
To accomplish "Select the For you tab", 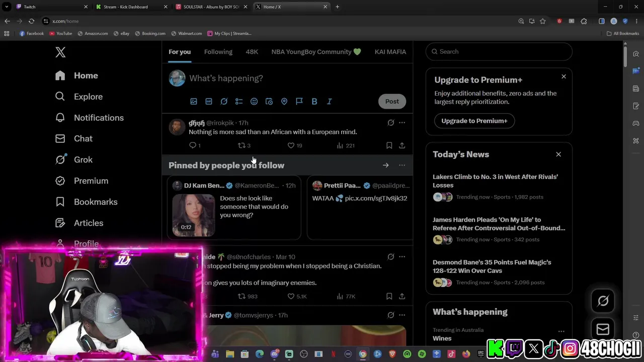I will tap(180, 52).
